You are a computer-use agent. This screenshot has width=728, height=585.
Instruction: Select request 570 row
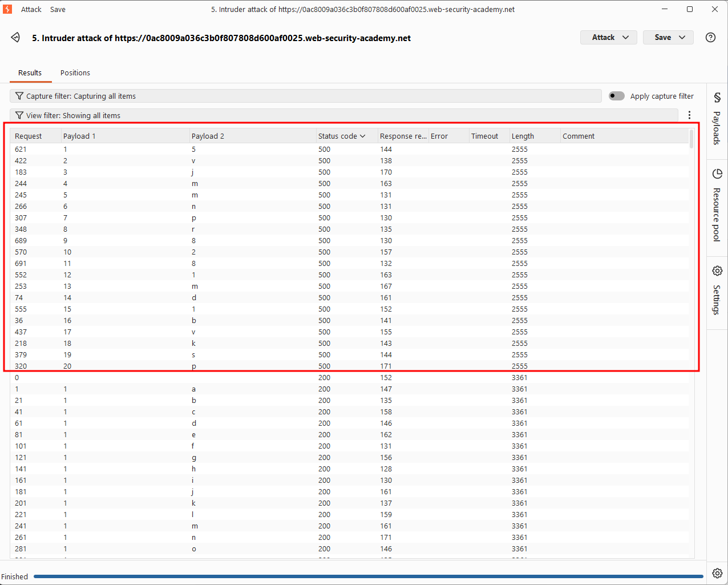(x=349, y=252)
